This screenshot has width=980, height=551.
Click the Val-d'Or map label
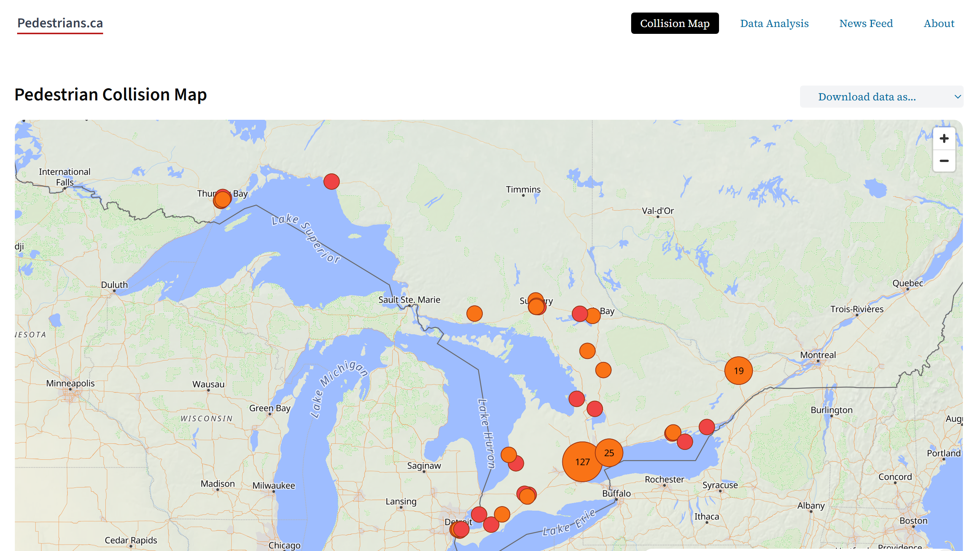point(658,211)
